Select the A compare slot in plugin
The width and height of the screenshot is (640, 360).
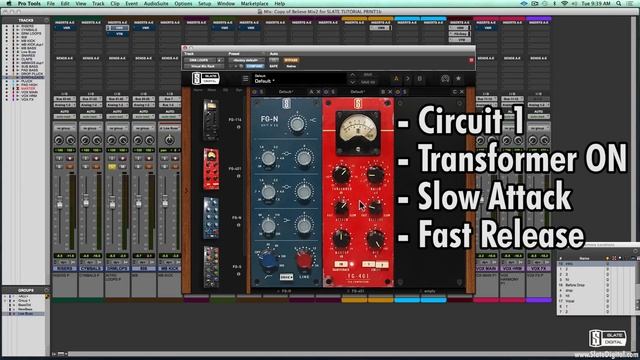396,78
